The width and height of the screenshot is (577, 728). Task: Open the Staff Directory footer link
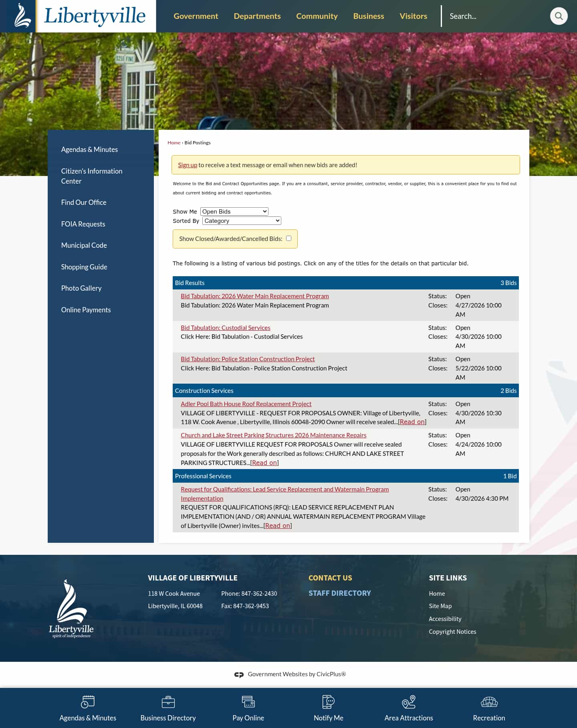(340, 593)
